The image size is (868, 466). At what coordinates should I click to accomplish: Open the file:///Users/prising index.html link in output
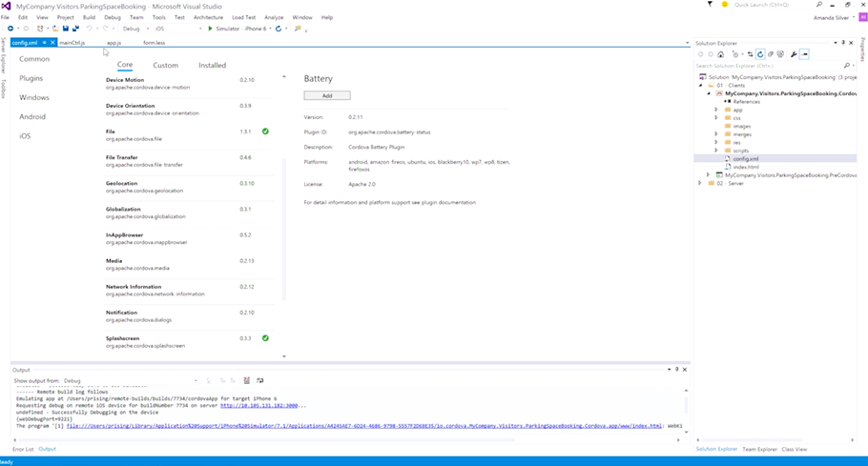click(364, 426)
